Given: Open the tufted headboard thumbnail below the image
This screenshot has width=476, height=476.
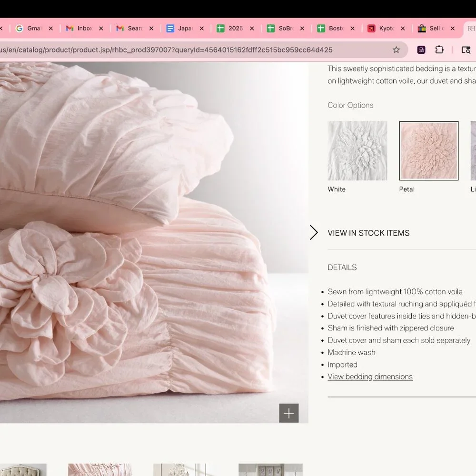Looking at the screenshot, I should [x=23, y=470].
